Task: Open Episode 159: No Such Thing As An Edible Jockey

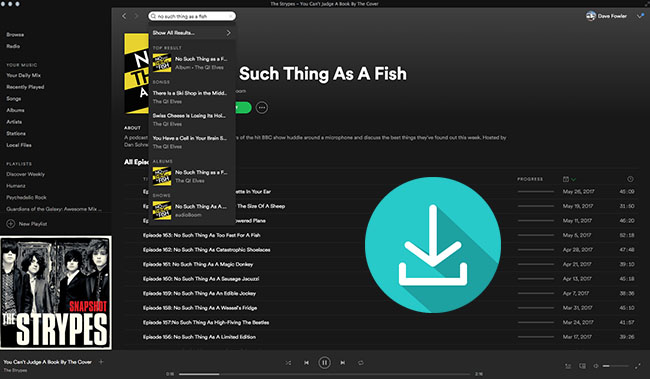Action: click(199, 293)
